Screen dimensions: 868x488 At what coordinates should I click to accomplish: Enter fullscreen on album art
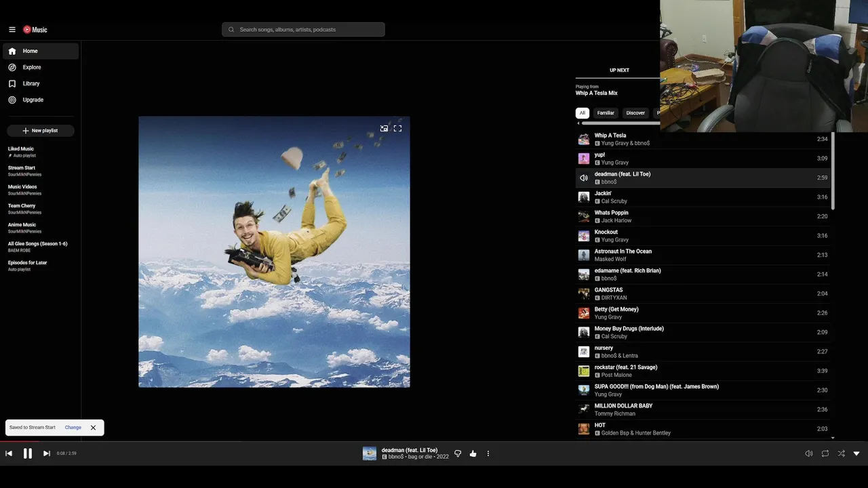pyautogui.click(x=398, y=128)
